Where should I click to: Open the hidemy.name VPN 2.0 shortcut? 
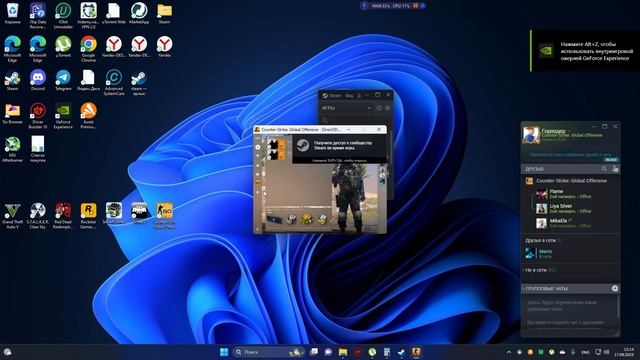[x=88, y=16]
